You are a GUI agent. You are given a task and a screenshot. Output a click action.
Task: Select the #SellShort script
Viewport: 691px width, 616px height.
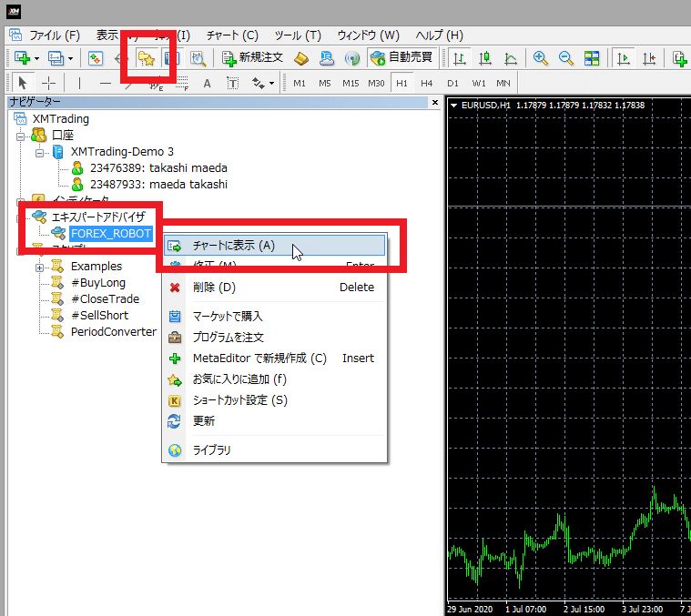100,315
